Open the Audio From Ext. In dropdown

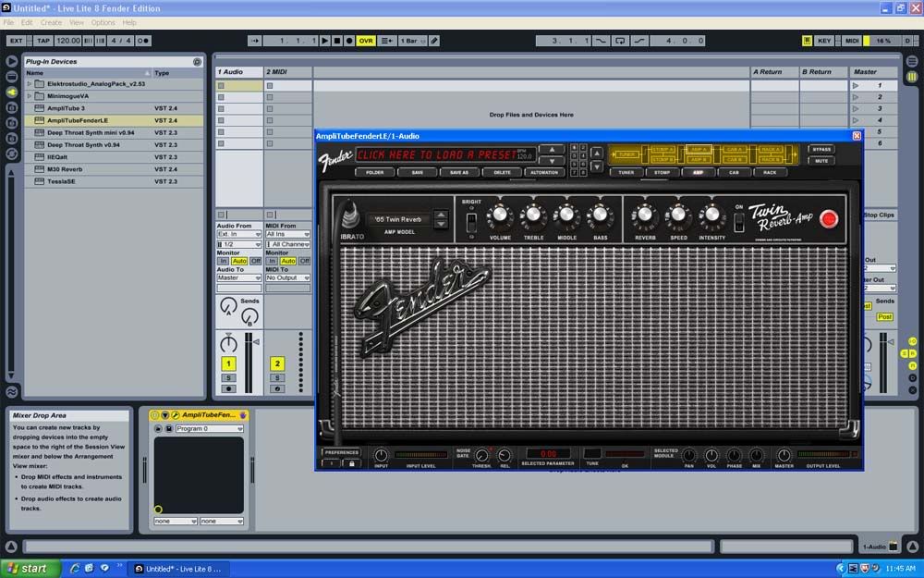click(238, 234)
